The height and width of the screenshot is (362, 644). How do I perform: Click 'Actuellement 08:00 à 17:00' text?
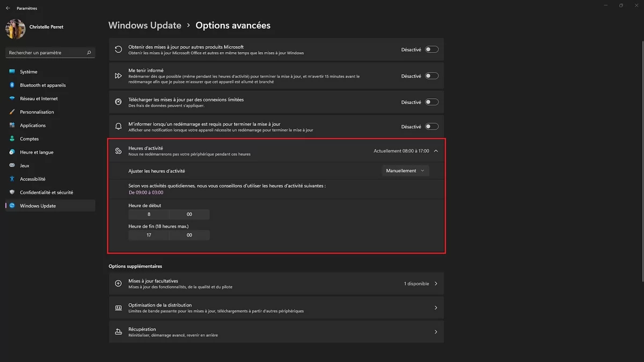401,151
